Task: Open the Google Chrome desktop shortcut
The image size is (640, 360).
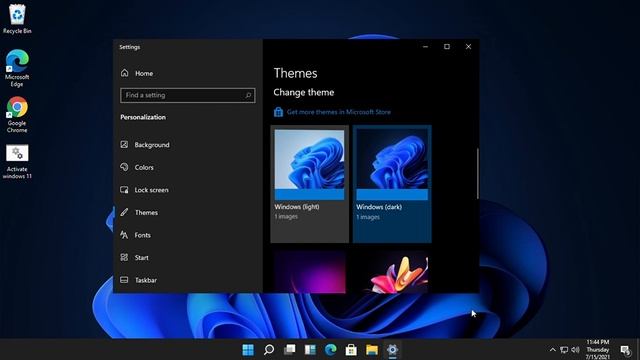Action: 17,115
